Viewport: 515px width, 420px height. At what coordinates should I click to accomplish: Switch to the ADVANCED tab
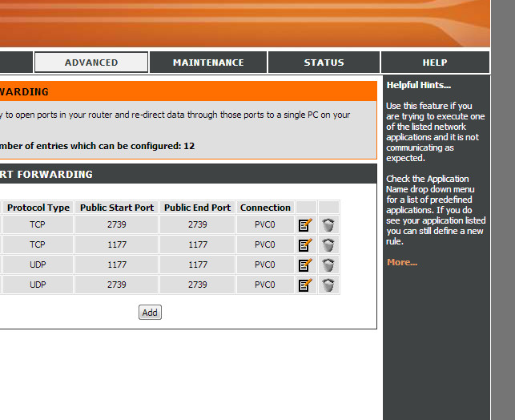(x=91, y=63)
